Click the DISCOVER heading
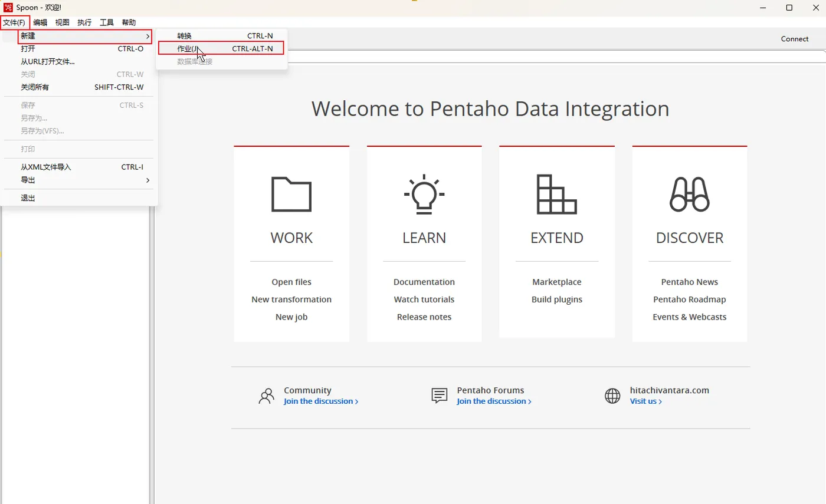The height and width of the screenshot is (504, 826). [x=690, y=238]
